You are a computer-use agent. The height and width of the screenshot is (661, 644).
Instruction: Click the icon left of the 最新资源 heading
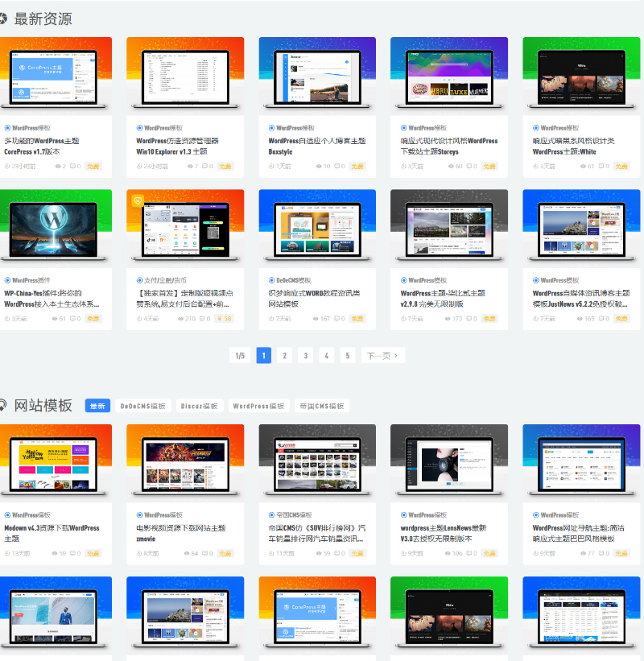3,19
